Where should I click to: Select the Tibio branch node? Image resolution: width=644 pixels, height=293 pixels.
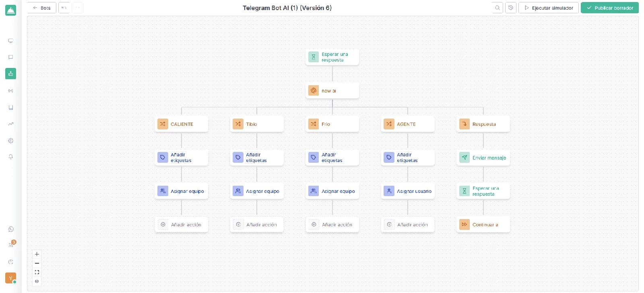[x=257, y=124]
